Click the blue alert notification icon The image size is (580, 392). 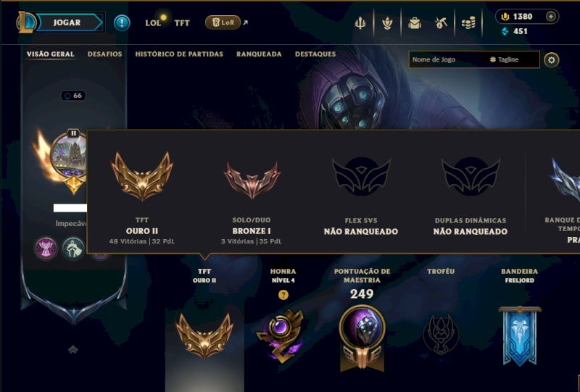122,22
